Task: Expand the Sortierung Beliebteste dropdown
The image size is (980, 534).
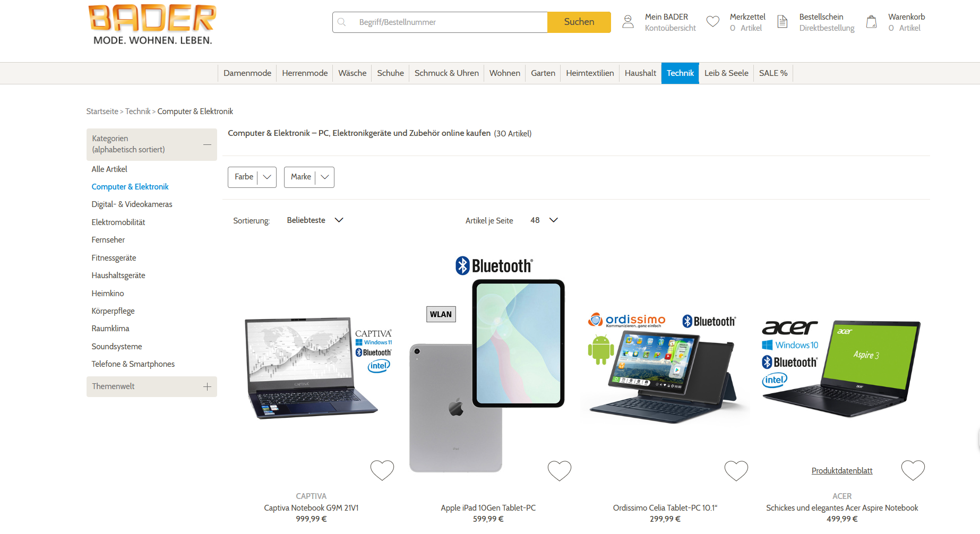Action: (x=315, y=220)
